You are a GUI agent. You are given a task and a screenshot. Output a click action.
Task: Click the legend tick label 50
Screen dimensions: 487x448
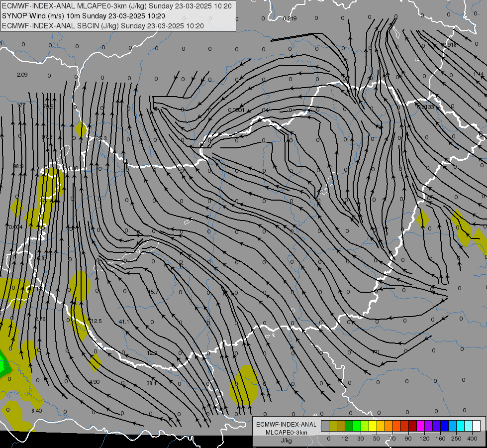coord(376,439)
